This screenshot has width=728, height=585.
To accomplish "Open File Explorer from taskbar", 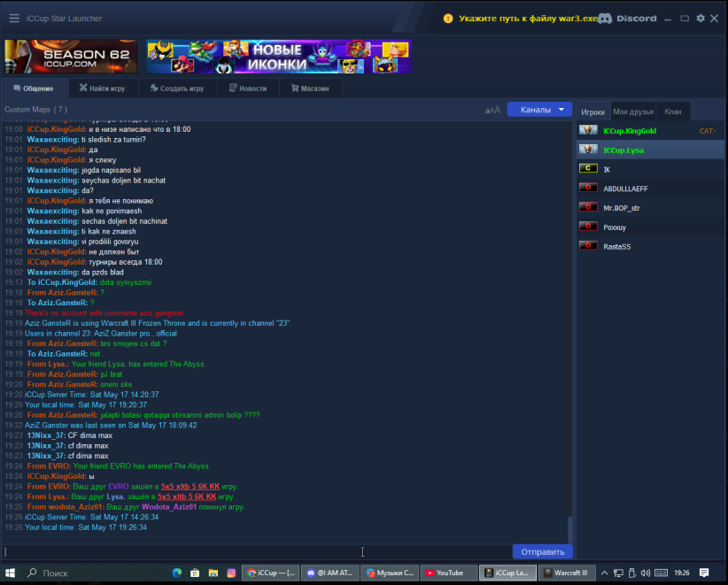I will point(213,573).
